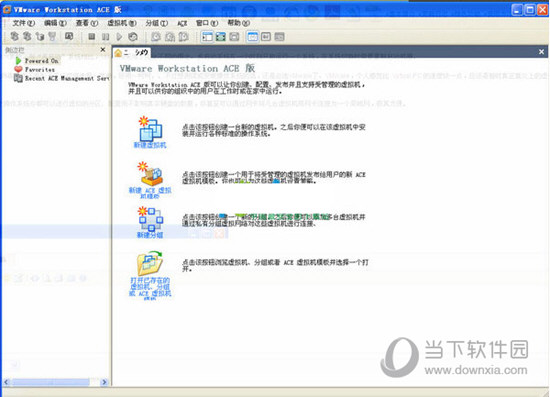Open the 编辑 menu
550x397 pixels.
click(x=55, y=23)
